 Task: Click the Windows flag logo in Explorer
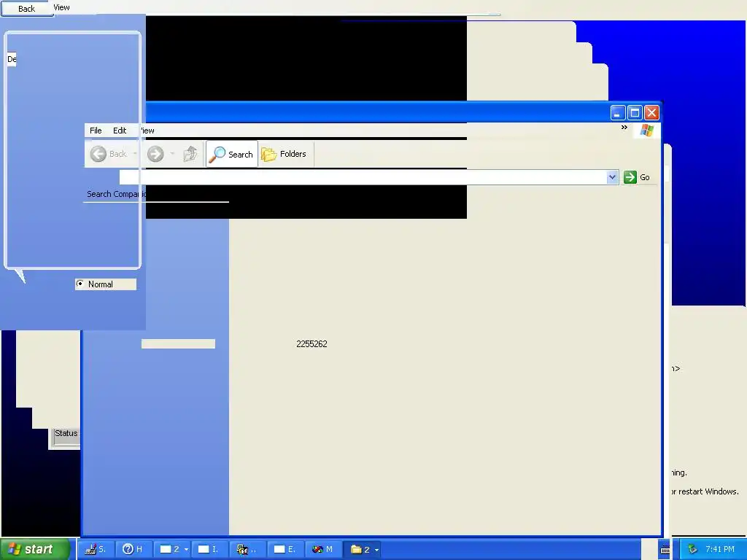coord(647,130)
